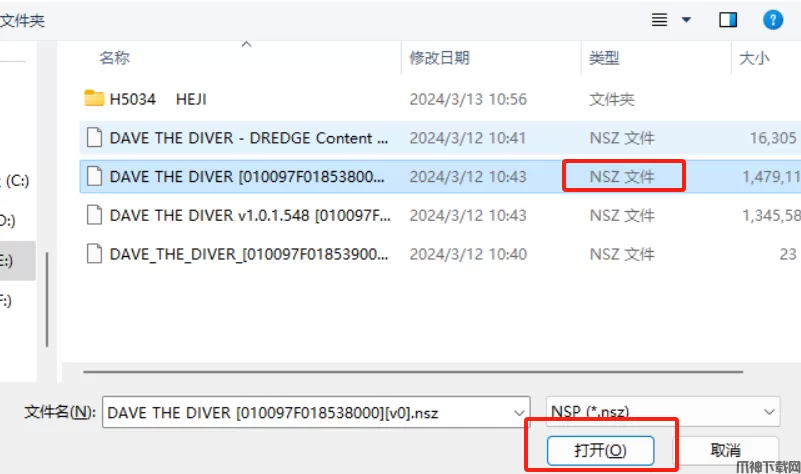Click the 打开(O) button

click(x=600, y=450)
